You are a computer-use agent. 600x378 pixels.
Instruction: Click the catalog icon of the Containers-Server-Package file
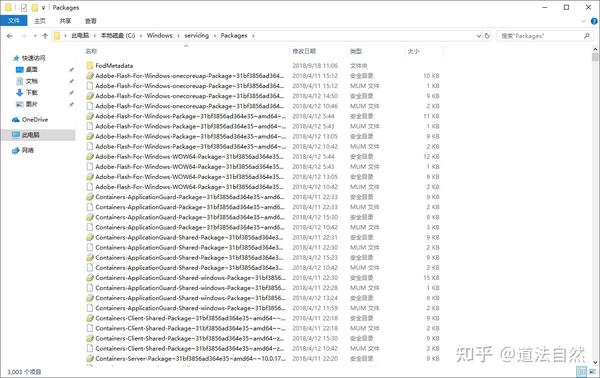(90, 358)
